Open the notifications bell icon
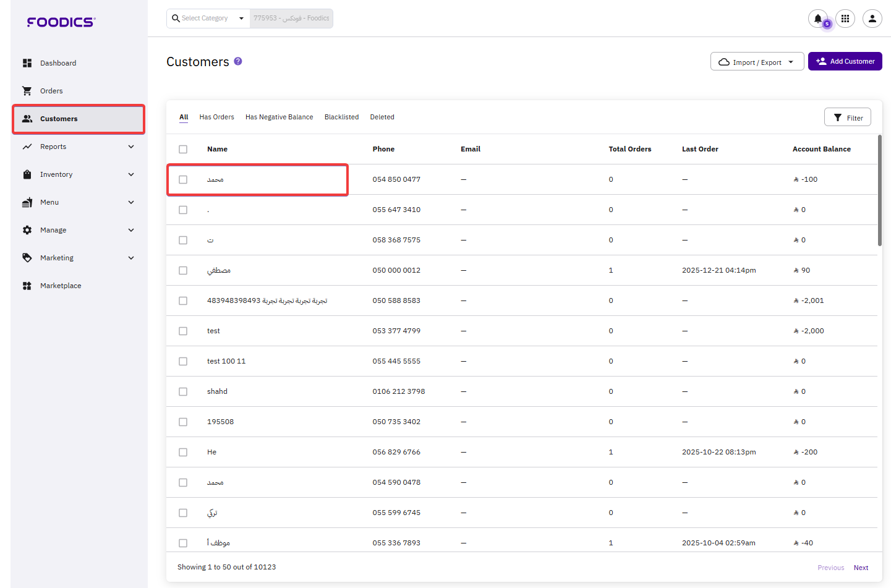This screenshot has width=891, height=588. point(817,19)
